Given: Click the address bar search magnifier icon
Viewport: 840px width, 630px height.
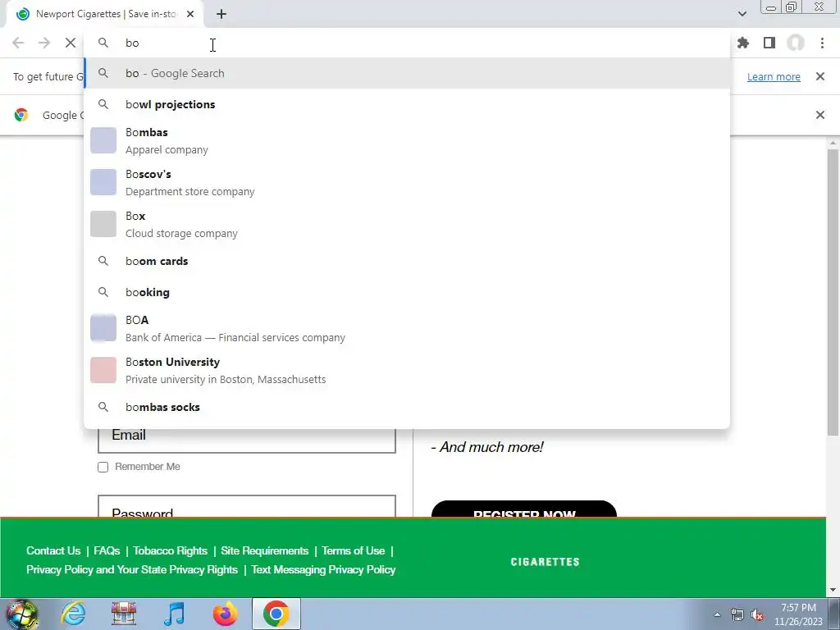Looking at the screenshot, I should 103,43.
